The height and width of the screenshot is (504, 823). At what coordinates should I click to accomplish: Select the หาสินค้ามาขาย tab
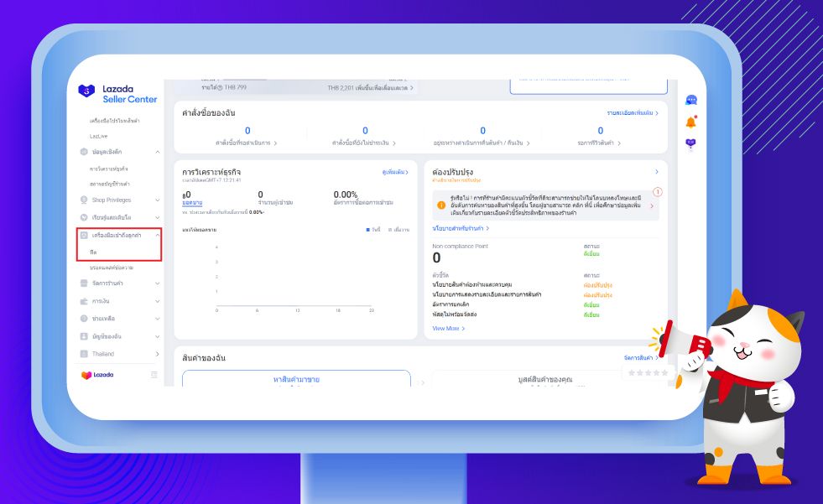click(x=296, y=379)
